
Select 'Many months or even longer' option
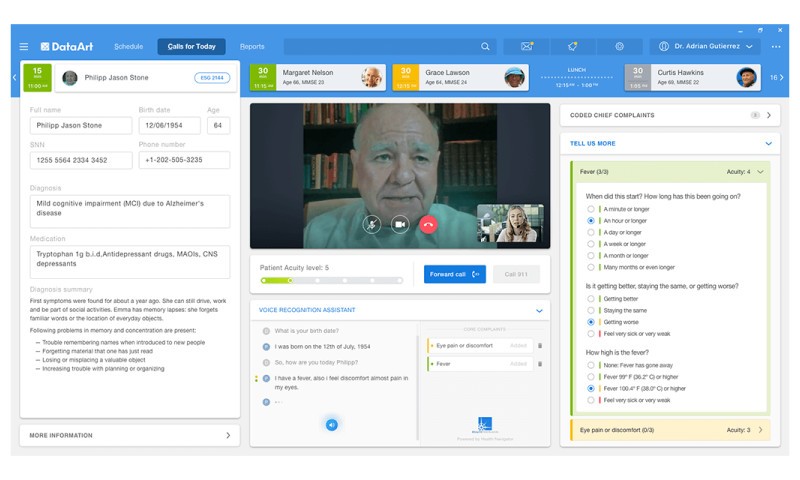(x=591, y=267)
